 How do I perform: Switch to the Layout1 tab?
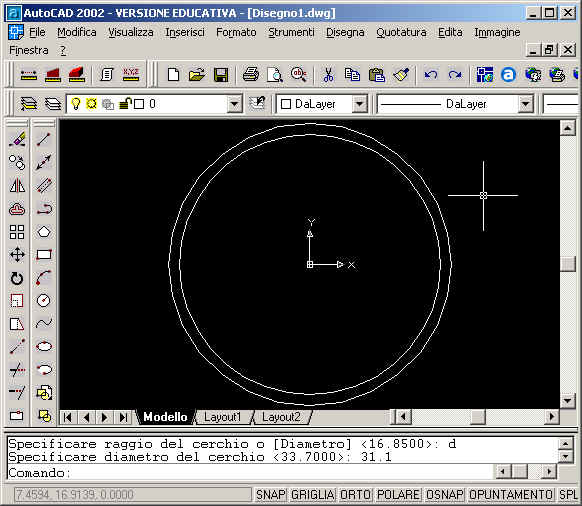click(x=222, y=417)
